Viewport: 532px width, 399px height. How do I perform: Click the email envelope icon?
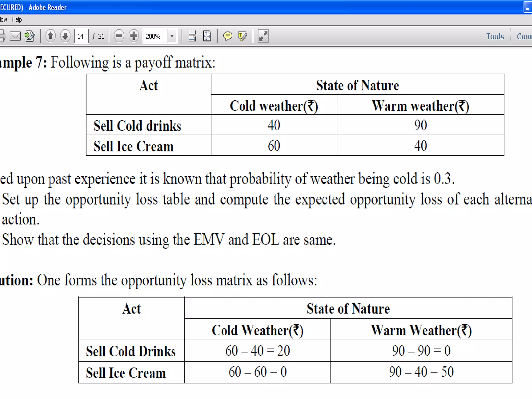point(15,36)
